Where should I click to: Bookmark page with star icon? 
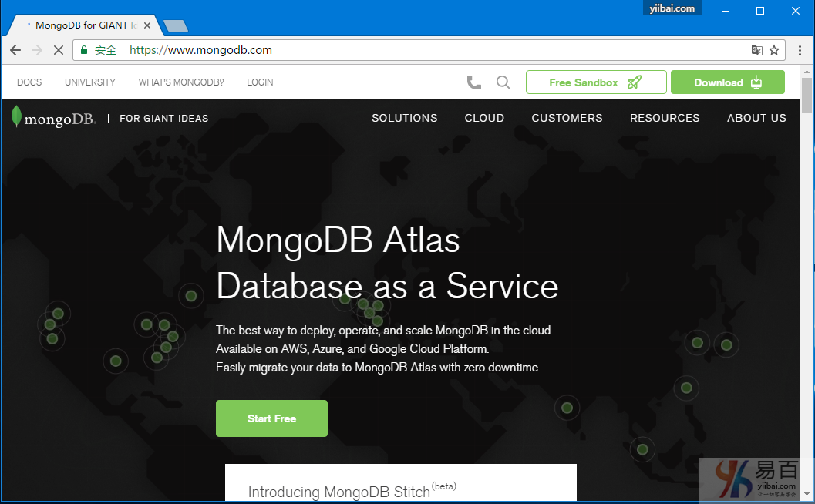coord(774,50)
